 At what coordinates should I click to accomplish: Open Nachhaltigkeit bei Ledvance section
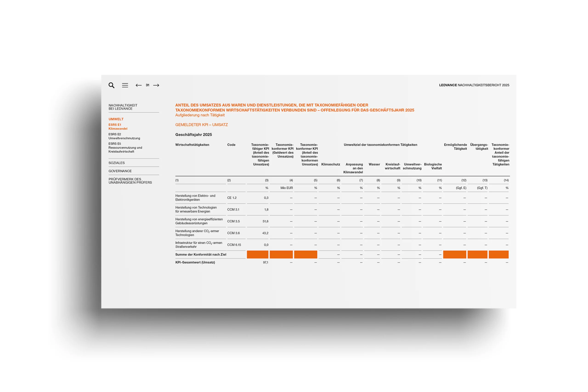point(123,107)
